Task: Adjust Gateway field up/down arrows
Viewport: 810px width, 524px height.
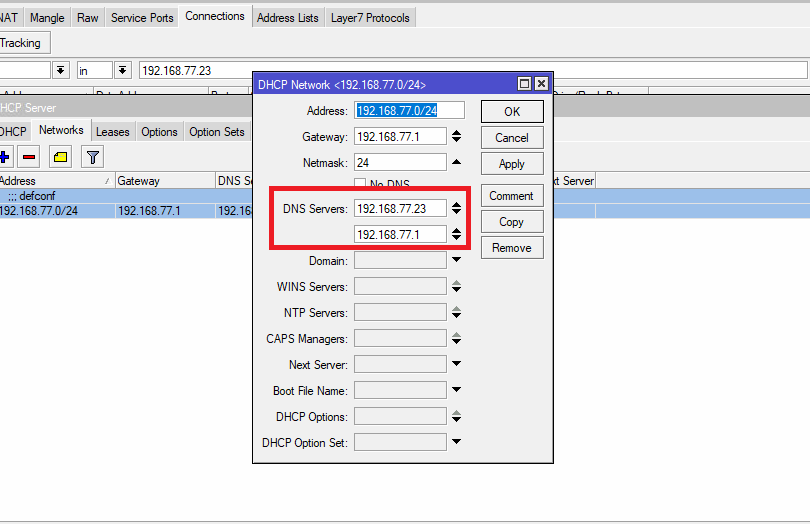Action: point(456,137)
